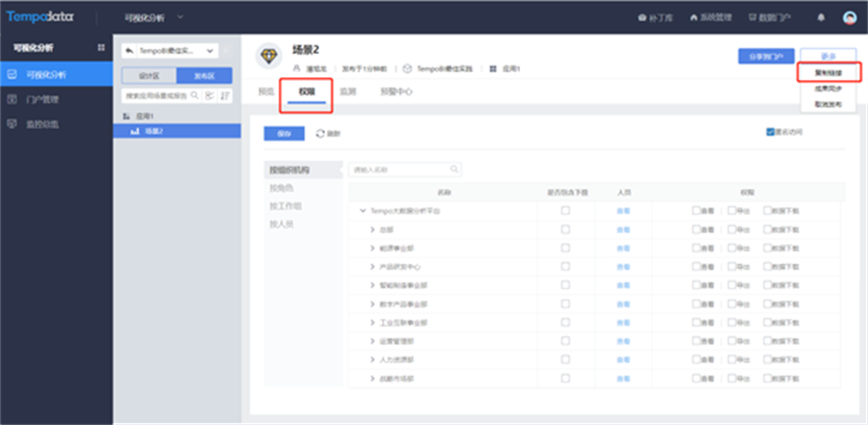
Task: Click the diamond icon of 场景2
Action: [268, 56]
